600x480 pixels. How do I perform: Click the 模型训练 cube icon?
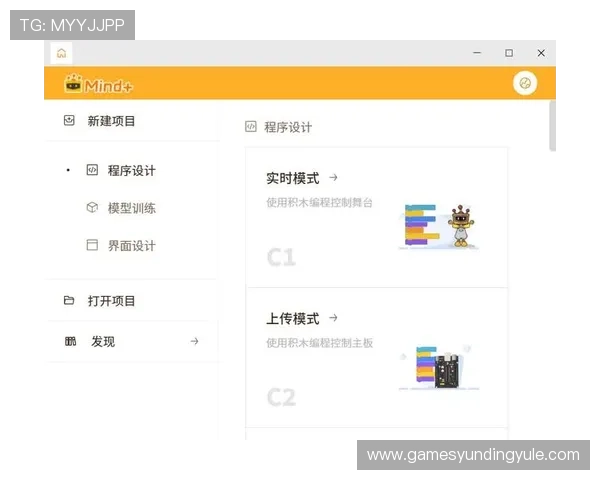point(92,207)
